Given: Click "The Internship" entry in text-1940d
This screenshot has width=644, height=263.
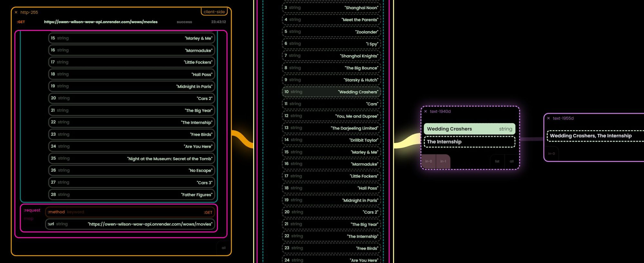Looking at the screenshot, I should pos(469,142).
